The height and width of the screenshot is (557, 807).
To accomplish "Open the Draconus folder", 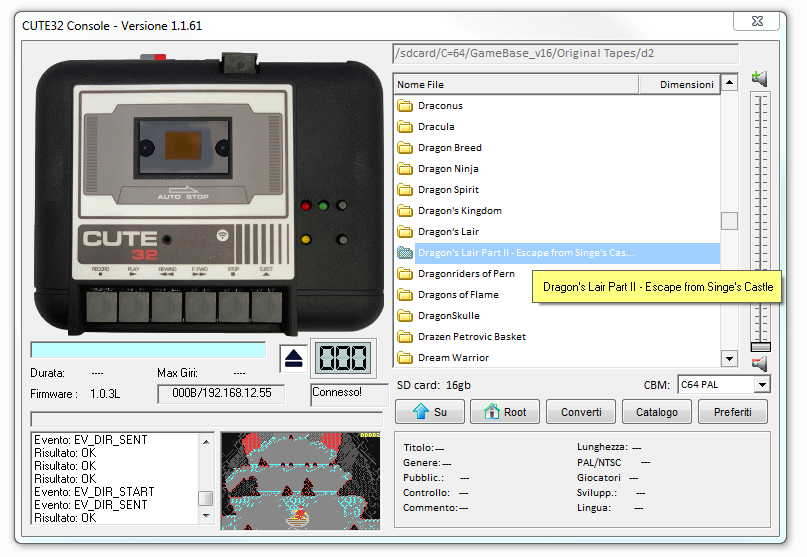I will (x=441, y=106).
